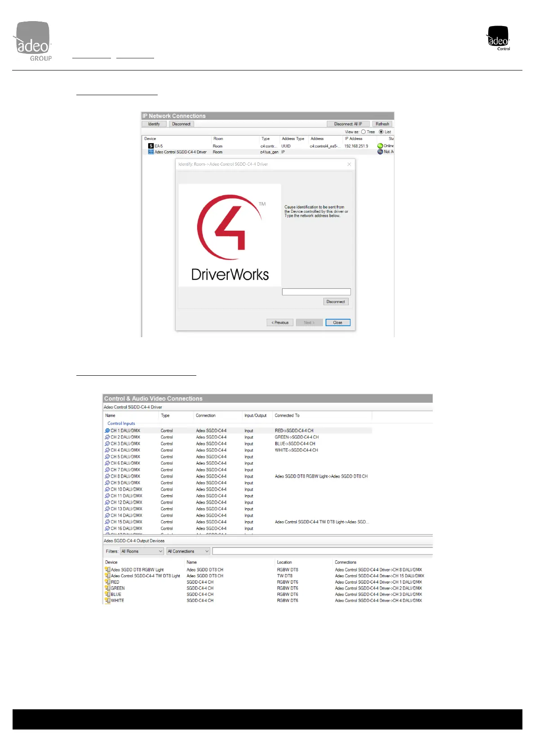
Task: Click the IP Address column header
Action: click(x=354, y=139)
